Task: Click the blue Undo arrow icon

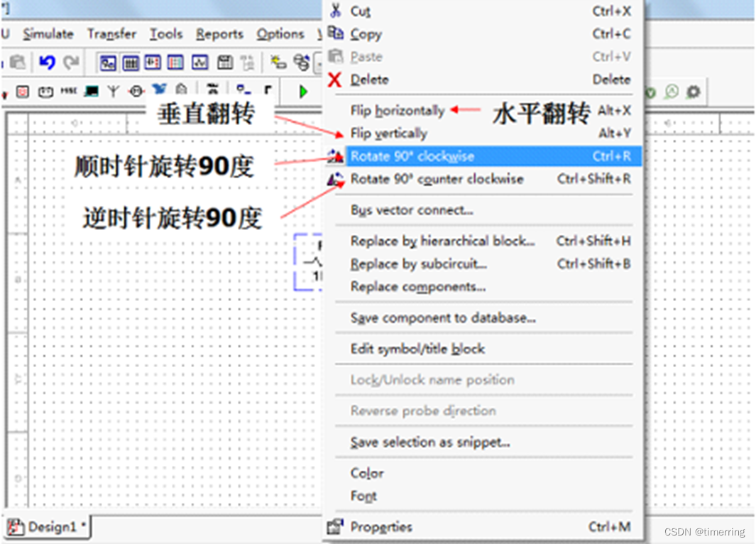Action: click(x=47, y=62)
